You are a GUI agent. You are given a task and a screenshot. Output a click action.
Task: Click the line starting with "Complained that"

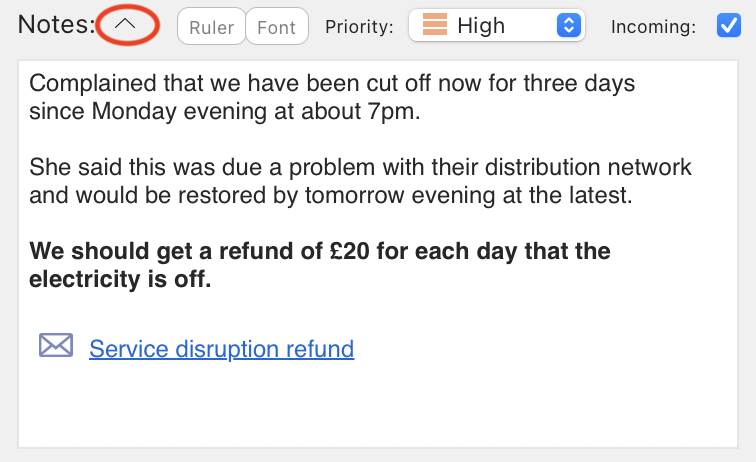[x=332, y=82]
